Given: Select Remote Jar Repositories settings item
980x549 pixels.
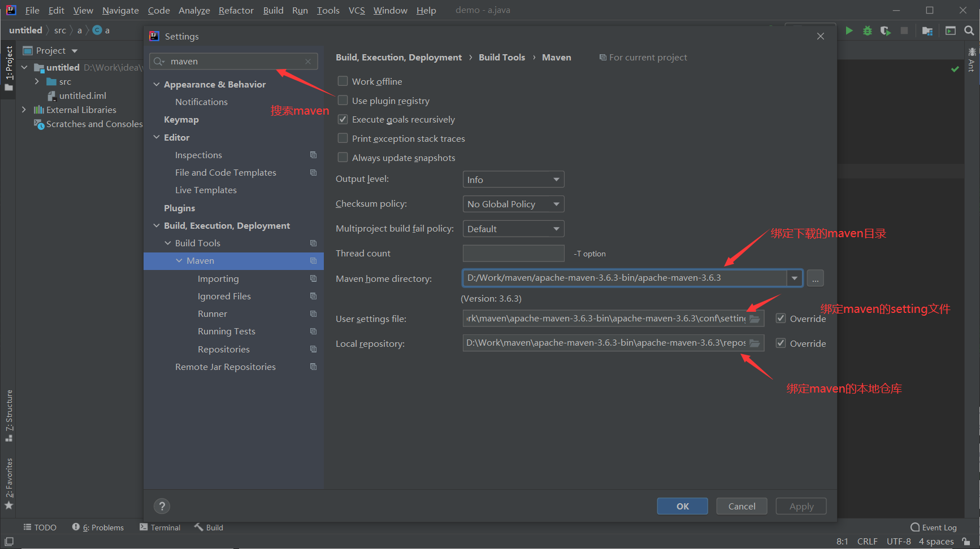Looking at the screenshot, I should coord(226,367).
